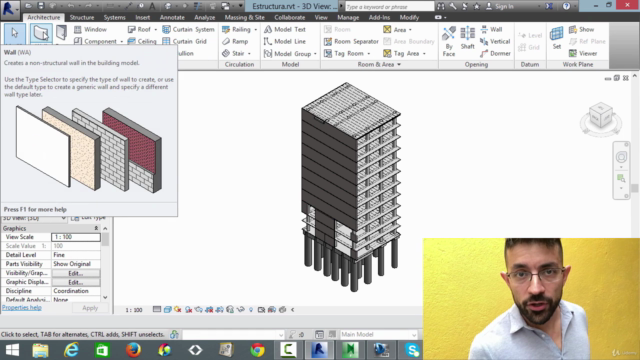Toggle detail level icon on view control bar
The image size is (640, 360).
(157, 310)
